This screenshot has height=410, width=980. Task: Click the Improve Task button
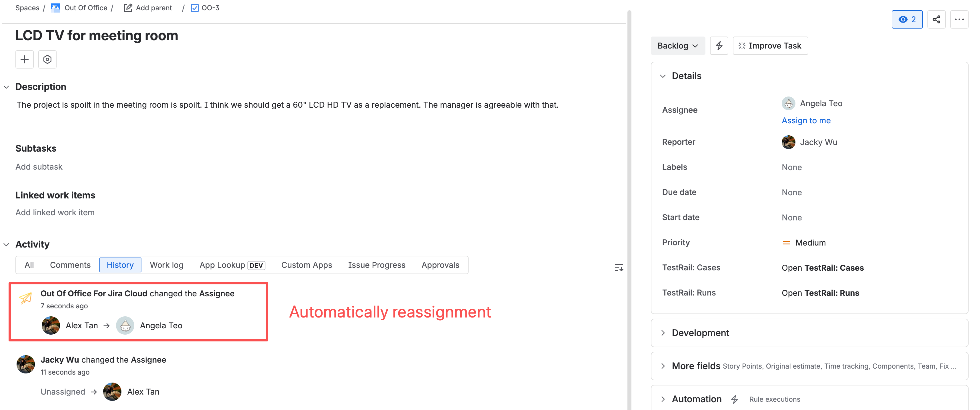(x=770, y=46)
